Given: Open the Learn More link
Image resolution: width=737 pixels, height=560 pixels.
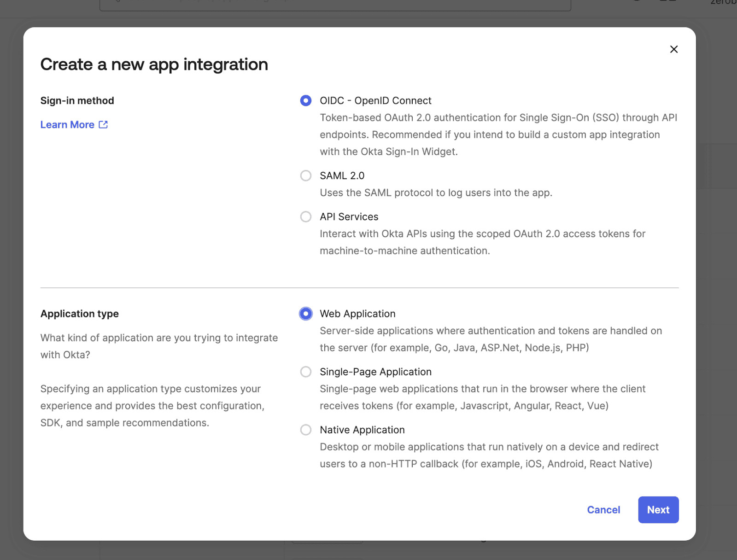Looking at the screenshot, I should (67, 124).
